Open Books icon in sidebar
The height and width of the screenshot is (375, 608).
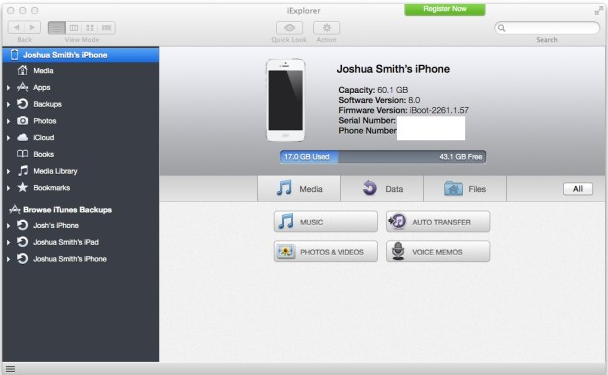(x=22, y=154)
